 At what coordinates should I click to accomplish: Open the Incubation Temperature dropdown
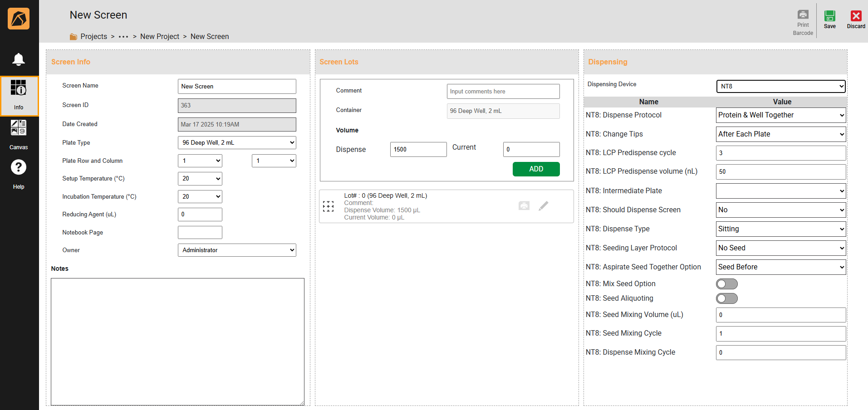point(200,196)
